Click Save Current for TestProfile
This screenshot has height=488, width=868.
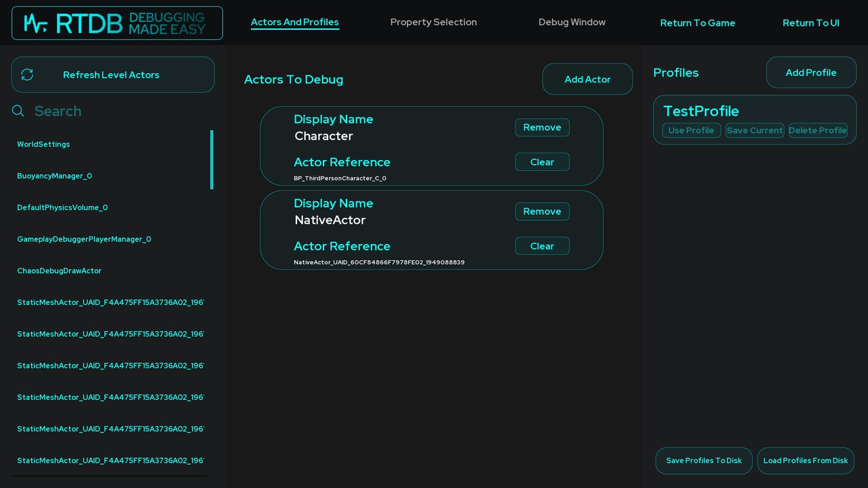pos(755,130)
